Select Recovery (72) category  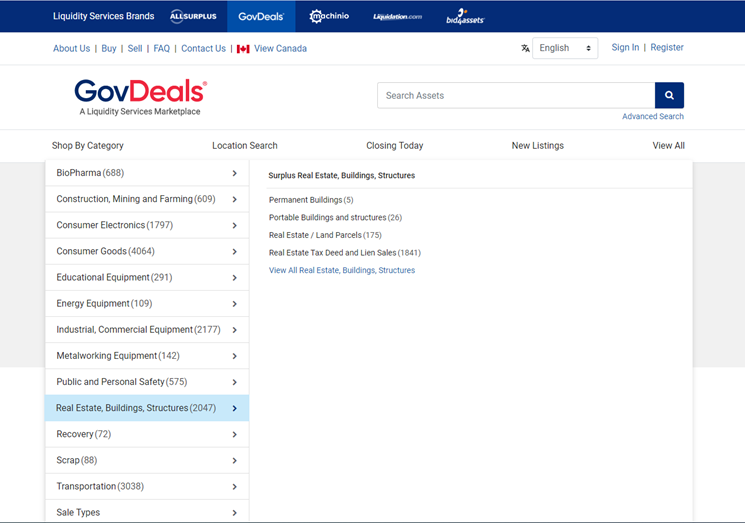tap(84, 434)
